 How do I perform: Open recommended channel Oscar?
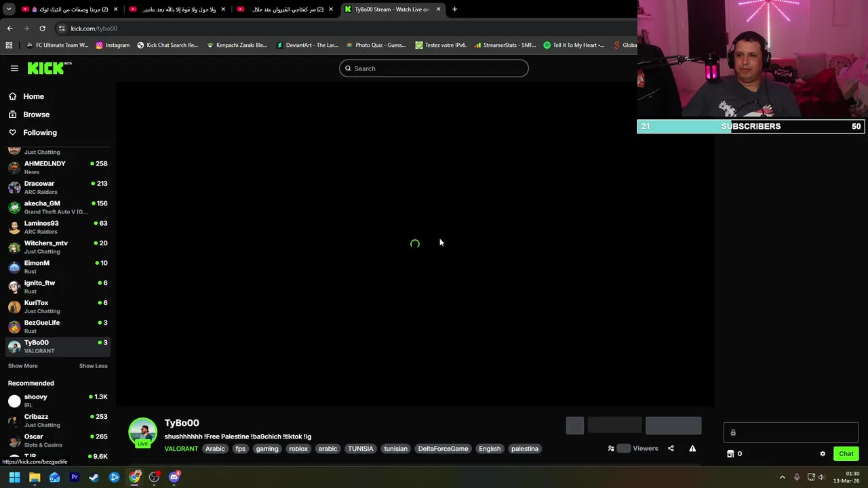point(58,441)
